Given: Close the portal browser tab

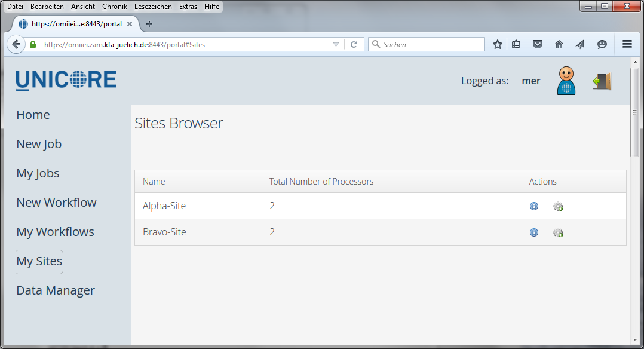Looking at the screenshot, I should point(130,24).
